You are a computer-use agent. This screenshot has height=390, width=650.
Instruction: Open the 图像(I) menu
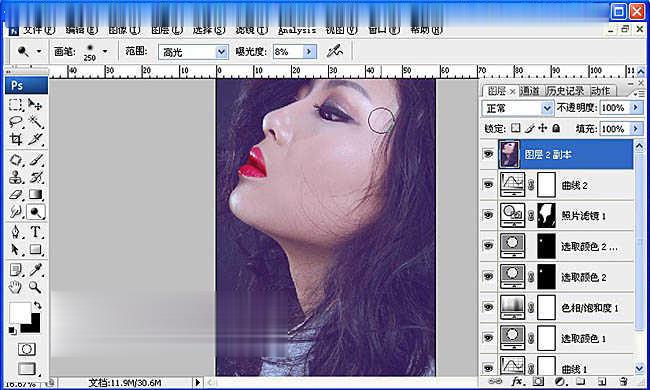click(124, 30)
